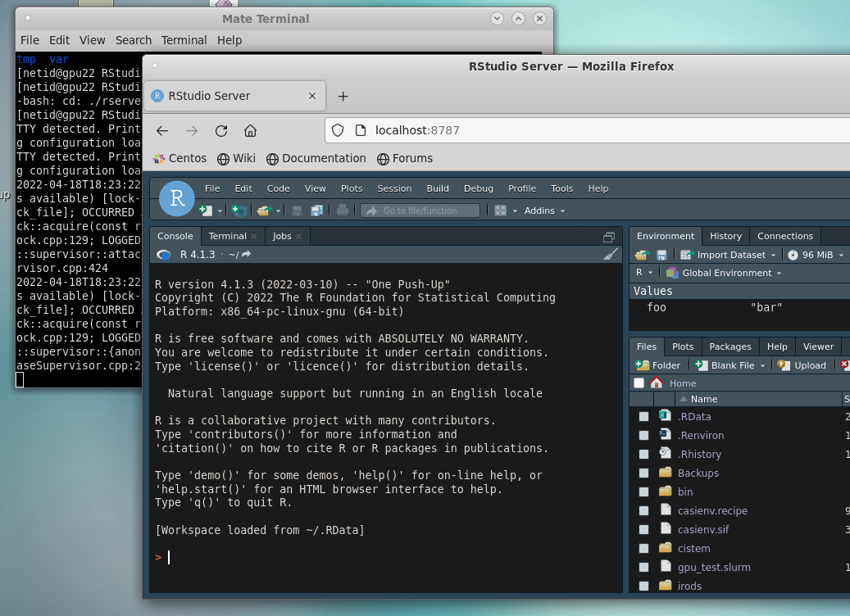Image resolution: width=850 pixels, height=616 pixels.
Task: Click the New Folder button
Action: point(657,365)
